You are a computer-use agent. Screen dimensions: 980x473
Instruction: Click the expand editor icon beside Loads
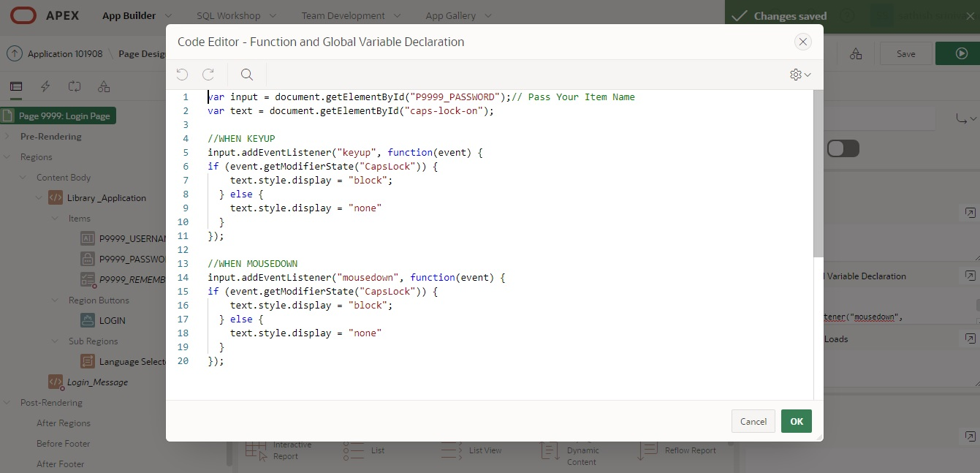pos(970,339)
